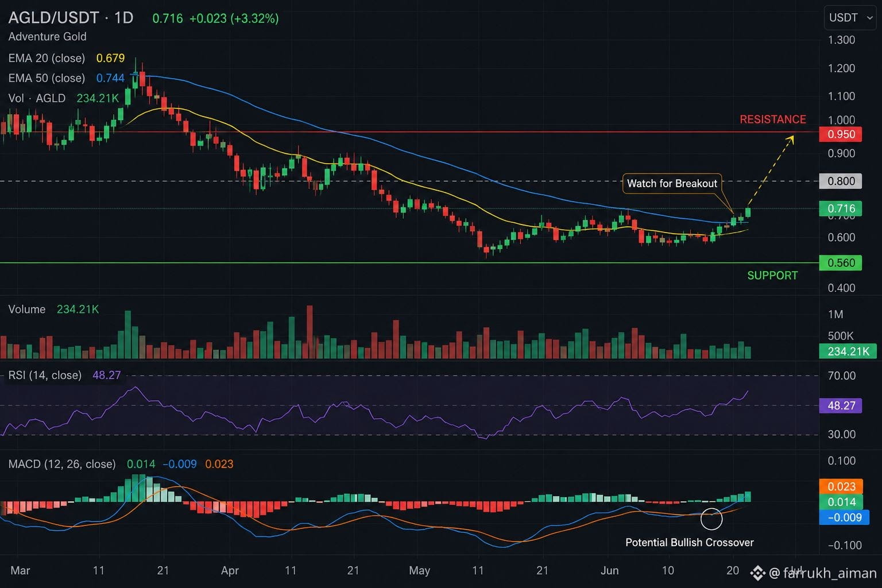The image size is (882, 588).
Task: Select the Vol · AGLD indicator legend
Action: click(37, 98)
